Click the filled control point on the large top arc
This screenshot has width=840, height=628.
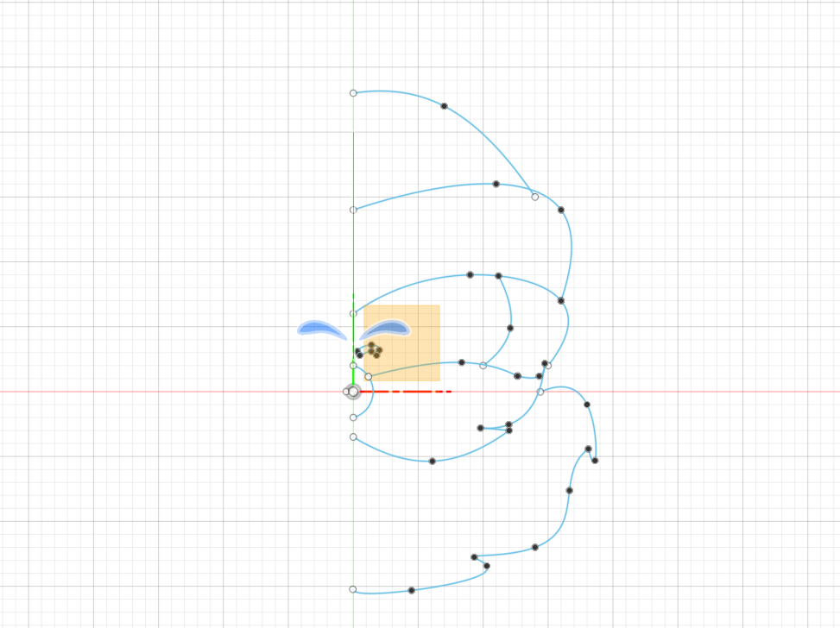point(442,105)
